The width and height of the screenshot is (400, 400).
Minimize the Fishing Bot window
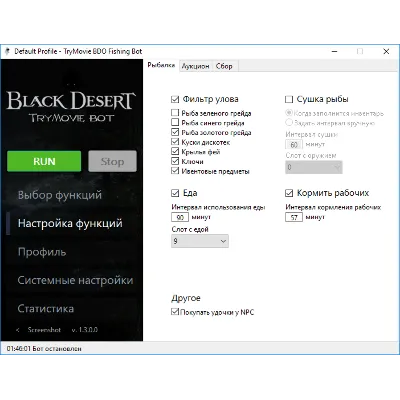pyautogui.click(x=335, y=51)
